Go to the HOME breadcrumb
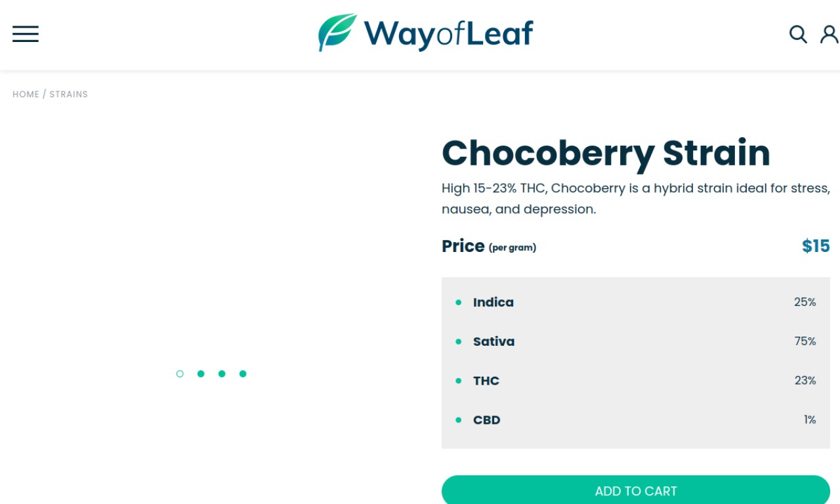Image resolution: width=840 pixels, height=504 pixels. coord(26,94)
